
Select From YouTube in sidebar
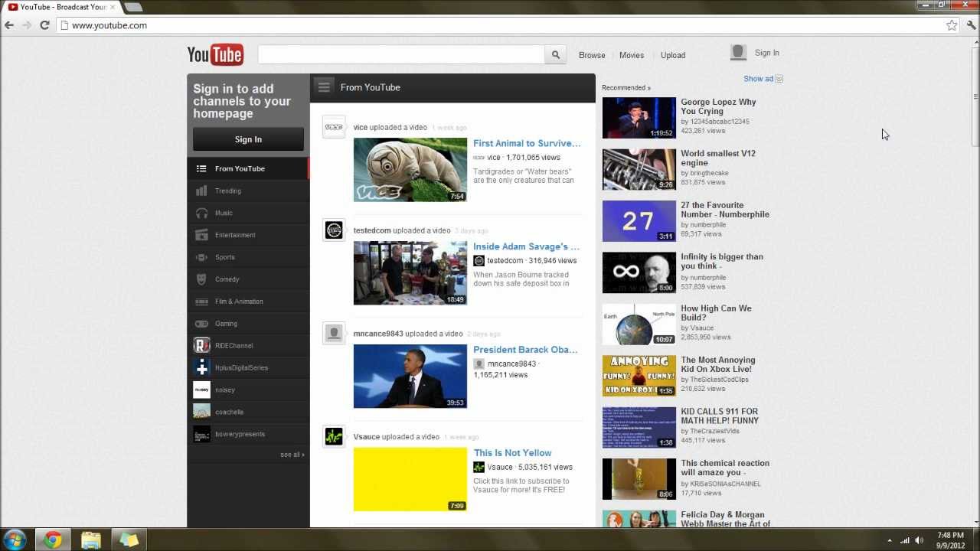point(248,168)
